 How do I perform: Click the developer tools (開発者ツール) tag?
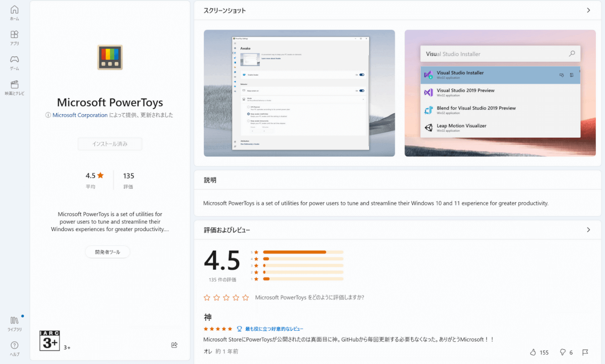[x=108, y=252]
